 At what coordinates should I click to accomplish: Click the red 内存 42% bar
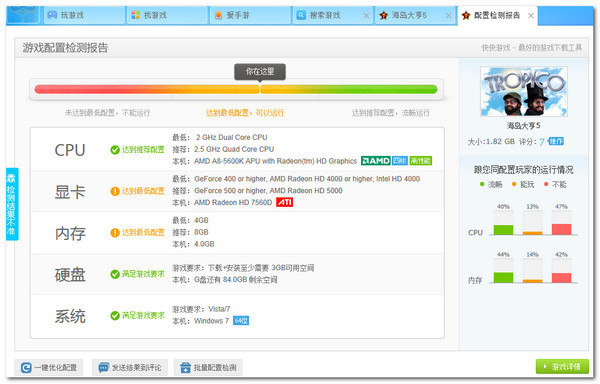click(x=561, y=278)
